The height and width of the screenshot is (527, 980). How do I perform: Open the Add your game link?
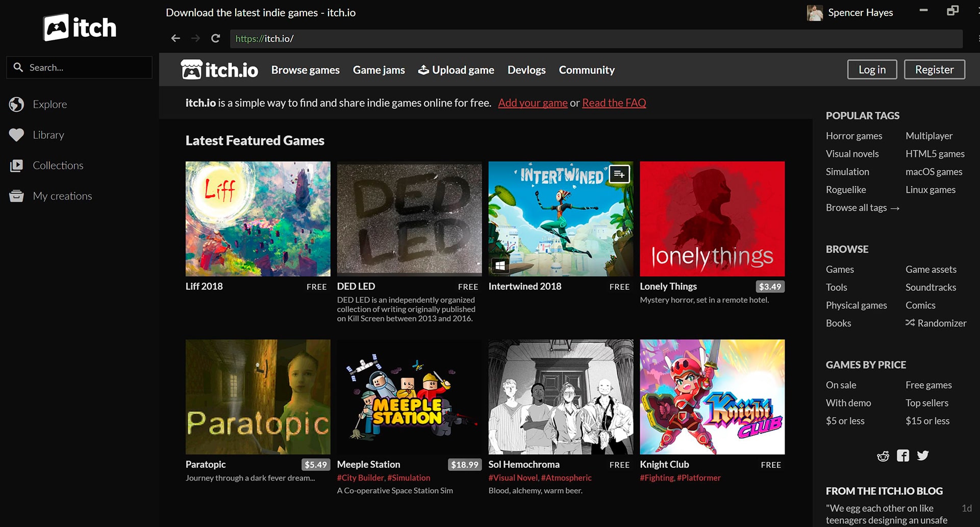(533, 103)
